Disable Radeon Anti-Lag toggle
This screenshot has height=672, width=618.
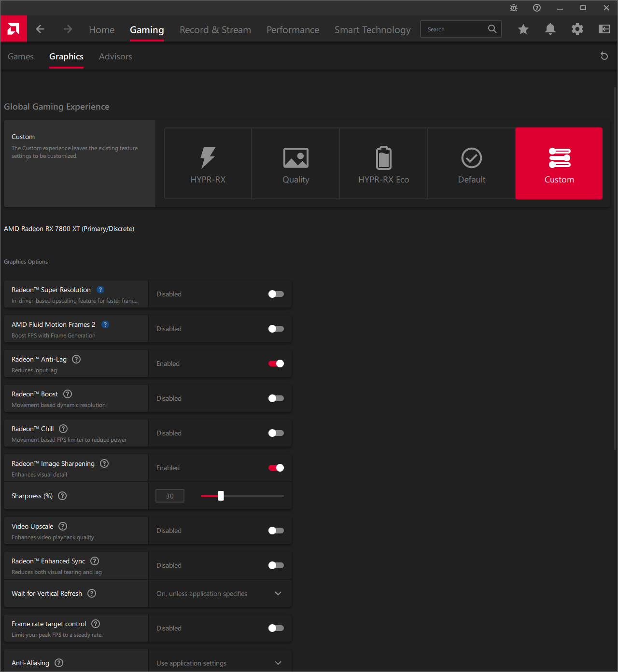[276, 364]
